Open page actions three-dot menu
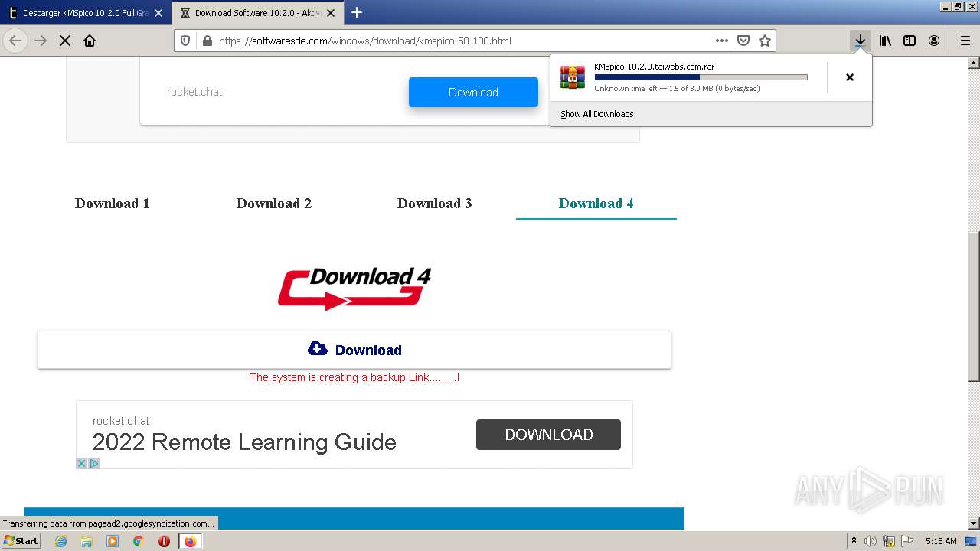This screenshot has width=980, height=551. click(722, 41)
